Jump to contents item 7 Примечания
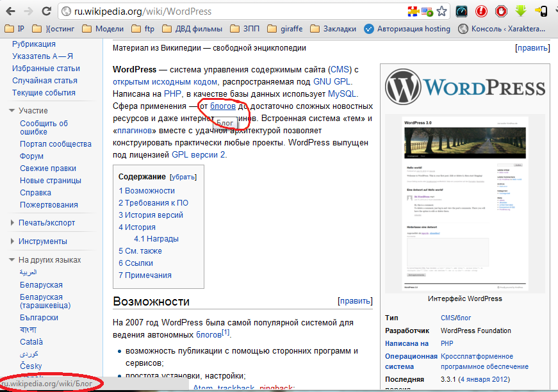 click(x=145, y=275)
